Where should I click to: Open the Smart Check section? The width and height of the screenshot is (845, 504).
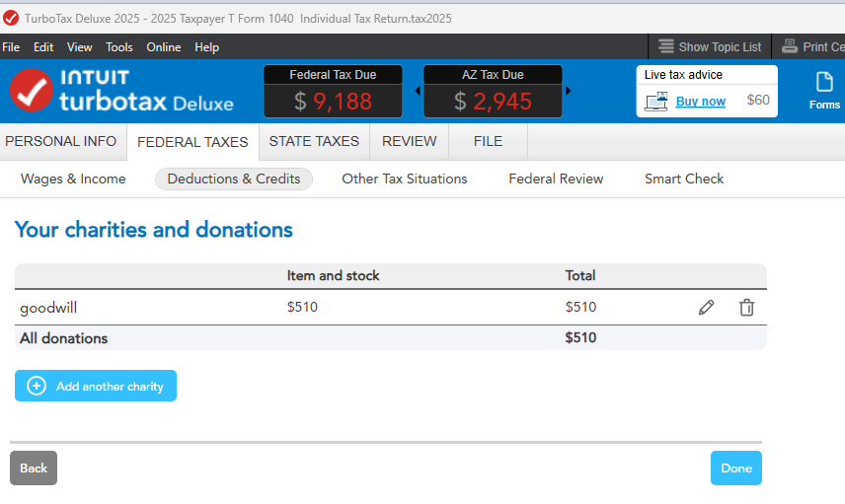tap(684, 179)
